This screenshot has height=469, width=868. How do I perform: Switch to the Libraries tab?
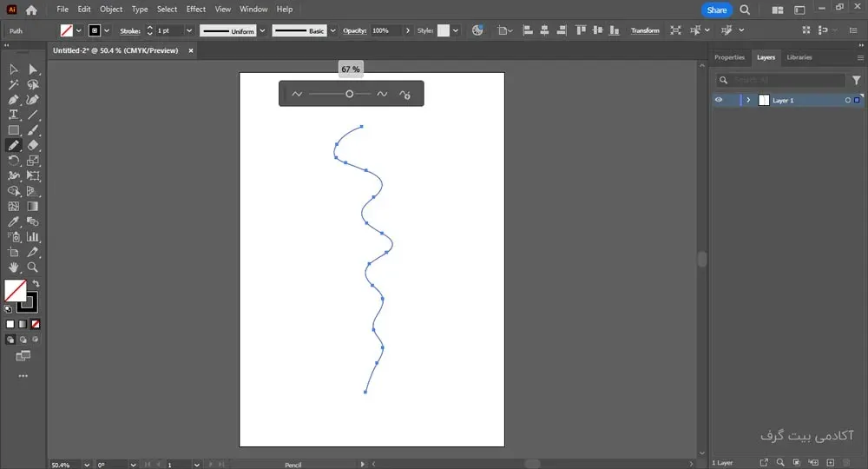[799, 57]
